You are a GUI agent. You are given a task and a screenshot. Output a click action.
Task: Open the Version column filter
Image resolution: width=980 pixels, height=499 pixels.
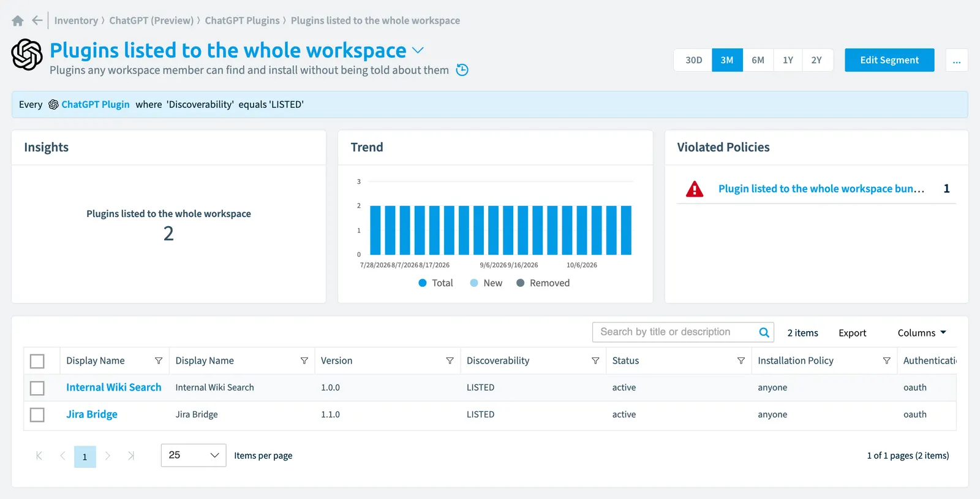click(450, 360)
